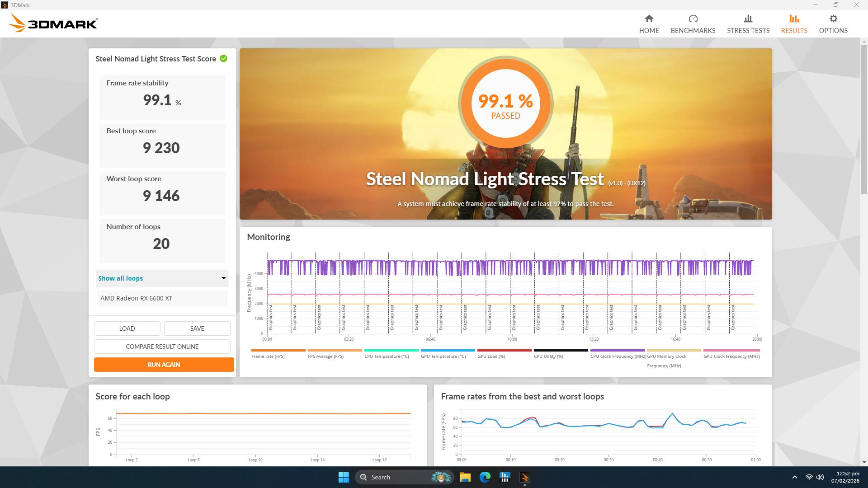
Task: Click the Steel Nomad Light Stress Test Score heading
Action: coord(156,59)
